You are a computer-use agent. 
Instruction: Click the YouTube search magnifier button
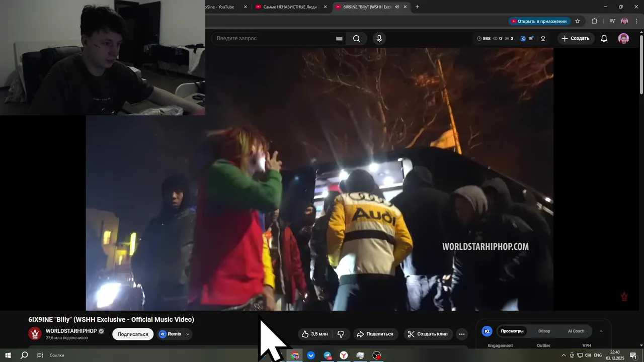(356, 39)
